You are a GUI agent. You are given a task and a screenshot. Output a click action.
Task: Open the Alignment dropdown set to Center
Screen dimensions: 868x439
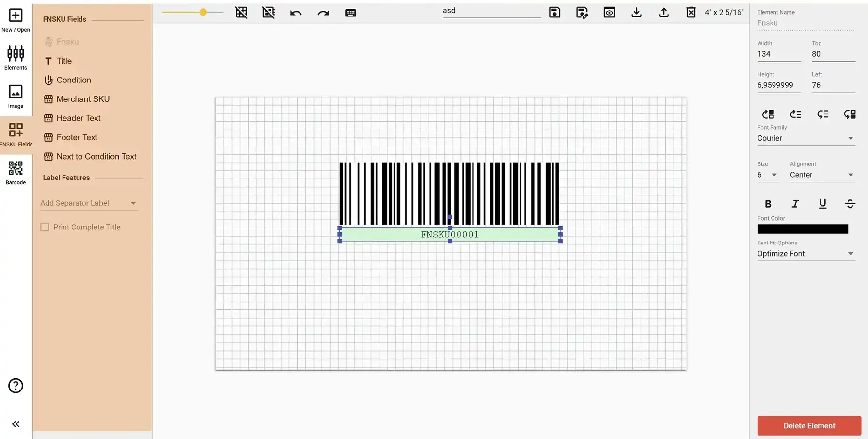822,175
